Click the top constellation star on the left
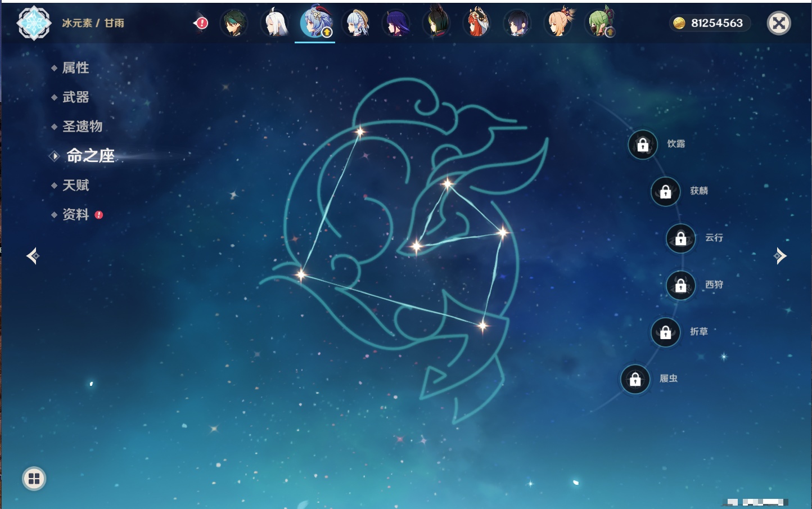This screenshot has width=812, height=509. (x=359, y=132)
